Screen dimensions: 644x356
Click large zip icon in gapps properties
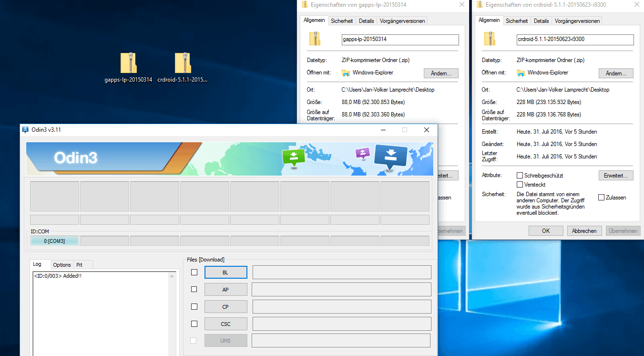tap(315, 39)
